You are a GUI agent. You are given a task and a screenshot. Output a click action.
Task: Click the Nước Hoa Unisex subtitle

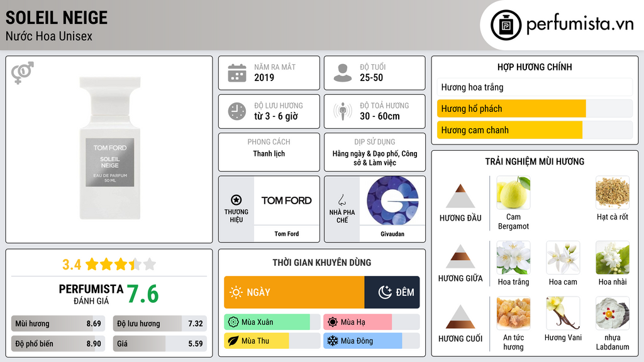(49, 36)
